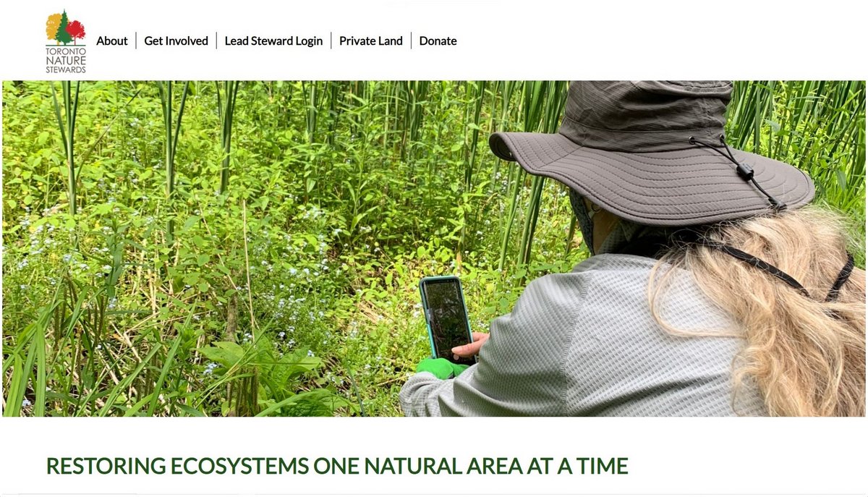Go to the Get Involved page
The image size is (868, 497).
click(176, 41)
